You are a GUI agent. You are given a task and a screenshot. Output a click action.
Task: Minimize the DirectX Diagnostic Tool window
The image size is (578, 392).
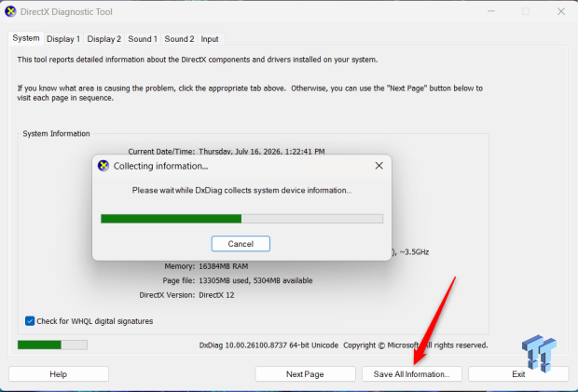(x=491, y=12)
